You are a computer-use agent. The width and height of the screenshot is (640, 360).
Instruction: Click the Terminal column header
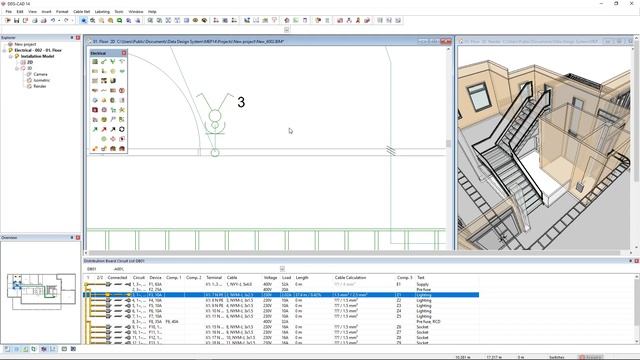click(x=214, y=278)
